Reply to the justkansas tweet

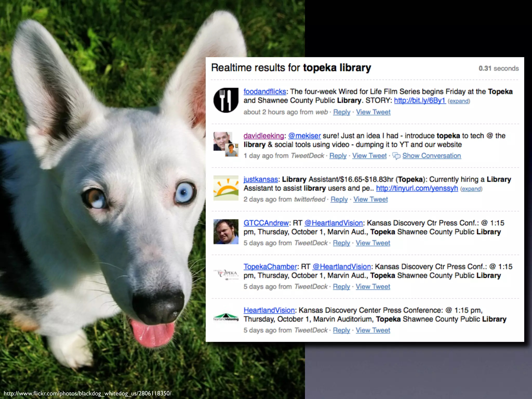[339, 199]
